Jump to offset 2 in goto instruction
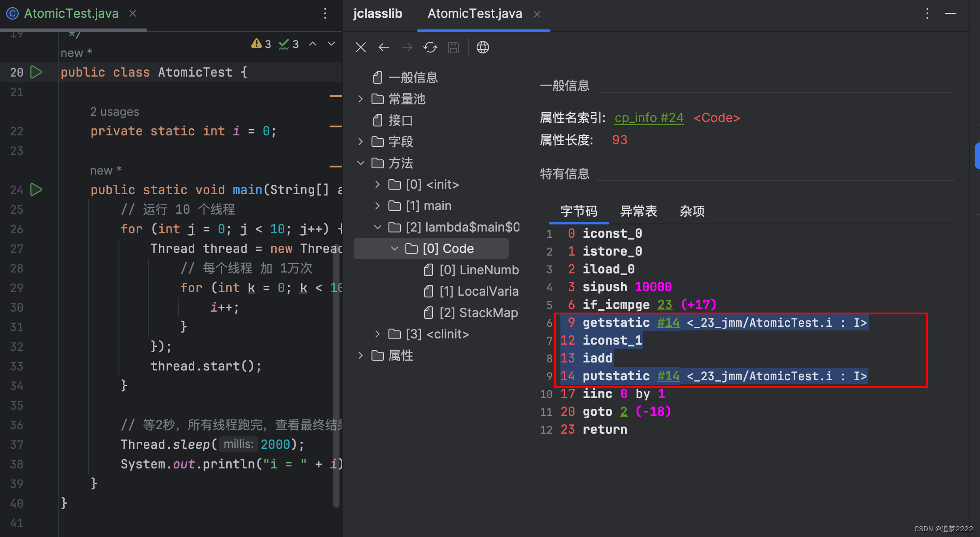980x537 pixels. [x=624, y=411]
